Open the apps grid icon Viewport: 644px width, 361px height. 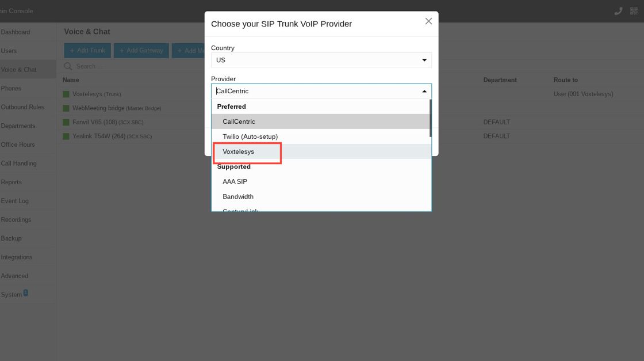pyautogui.click(x=634, y=11)
